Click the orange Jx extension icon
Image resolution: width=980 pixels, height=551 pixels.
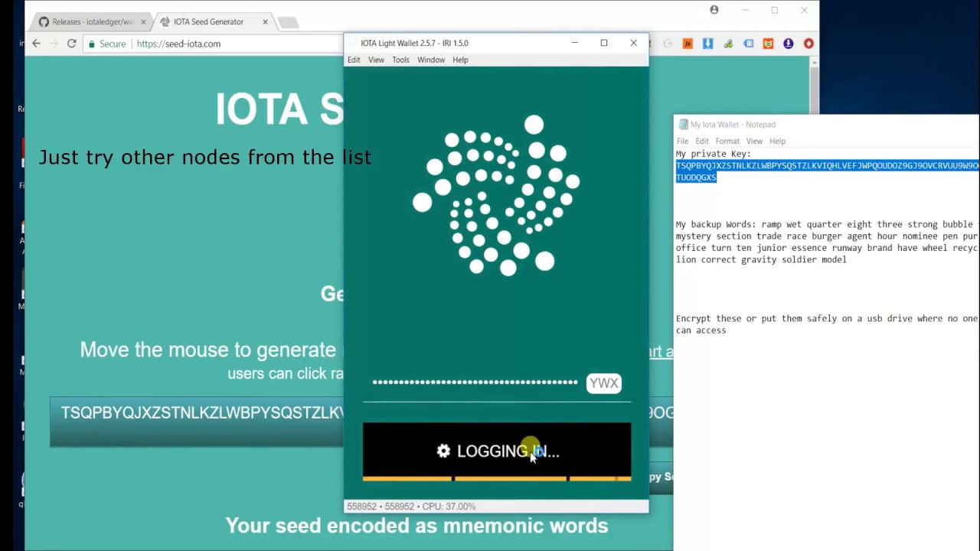tap(688, 44)
